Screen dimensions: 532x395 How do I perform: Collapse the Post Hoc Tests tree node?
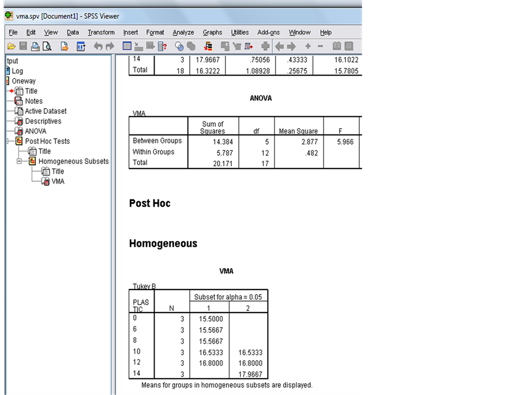(8, 141)
